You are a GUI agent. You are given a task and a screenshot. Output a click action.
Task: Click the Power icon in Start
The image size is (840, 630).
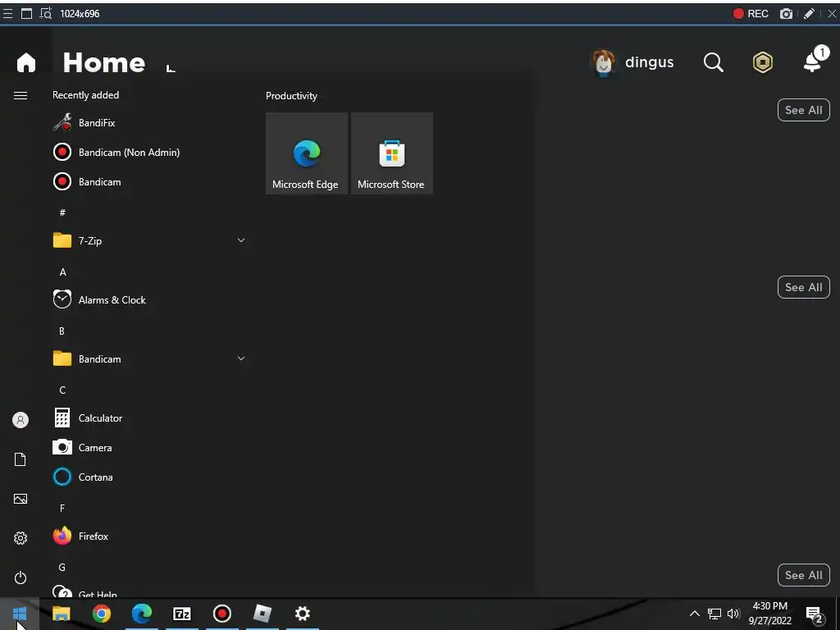[21, 577]
